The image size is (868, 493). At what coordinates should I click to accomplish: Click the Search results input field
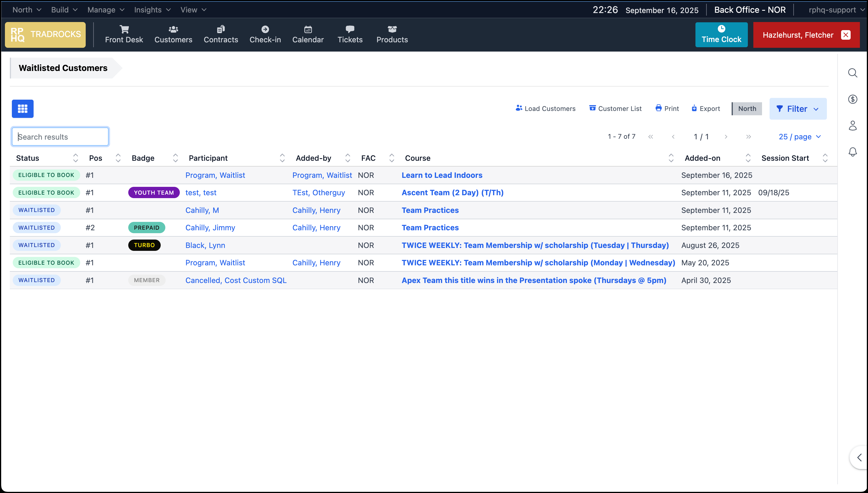(x=60, y=137)
